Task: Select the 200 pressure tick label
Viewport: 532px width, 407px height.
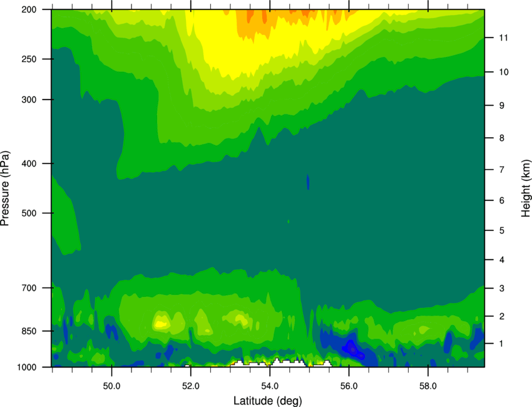Action: [29, 9]
